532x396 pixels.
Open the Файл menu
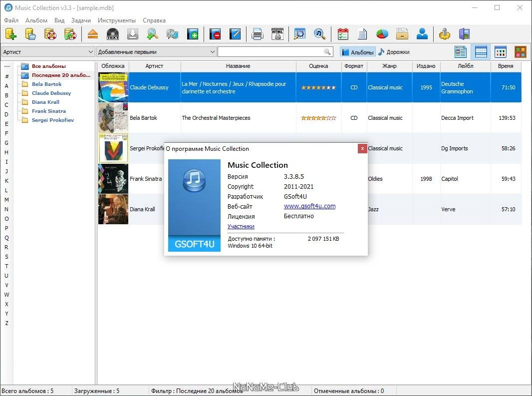(x=11, y=20)
